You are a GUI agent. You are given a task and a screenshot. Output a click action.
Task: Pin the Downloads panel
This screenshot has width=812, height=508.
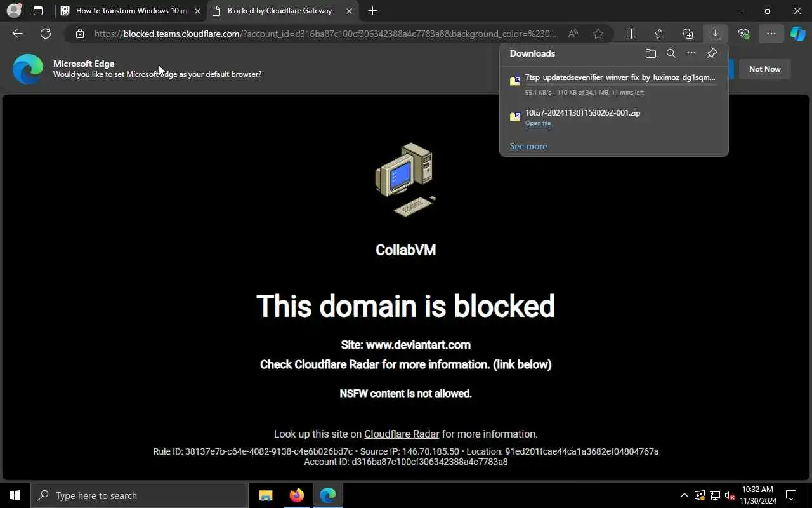712,53
